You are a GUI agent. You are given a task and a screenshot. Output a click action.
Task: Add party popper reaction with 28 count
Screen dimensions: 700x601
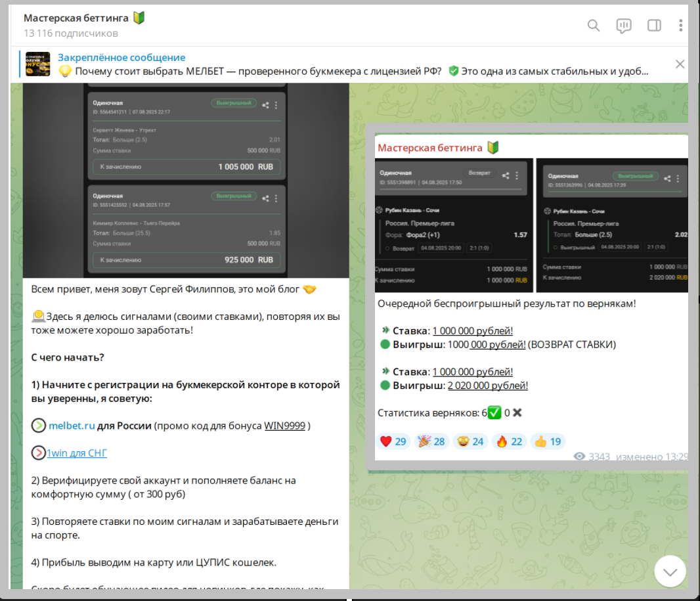[x=431, y=441]
